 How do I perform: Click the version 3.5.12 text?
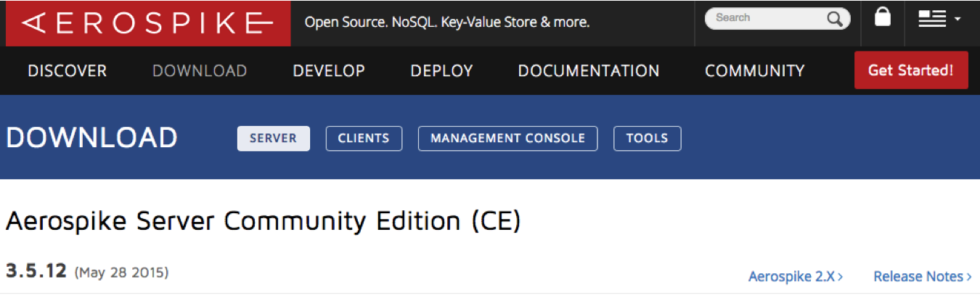(x=36, y=272)
